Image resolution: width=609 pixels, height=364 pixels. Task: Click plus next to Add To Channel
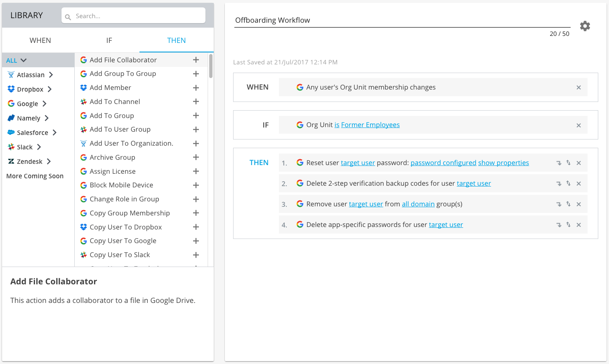point(196,102)
